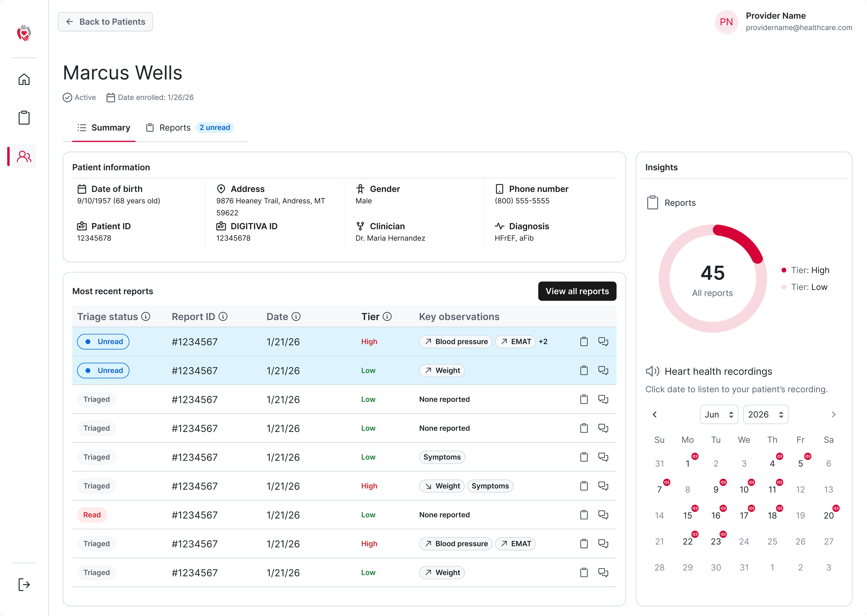The width and height of the screenshot is (867, 616).
Task: Open the 2026 year dropdown
Action: point(765,415)
